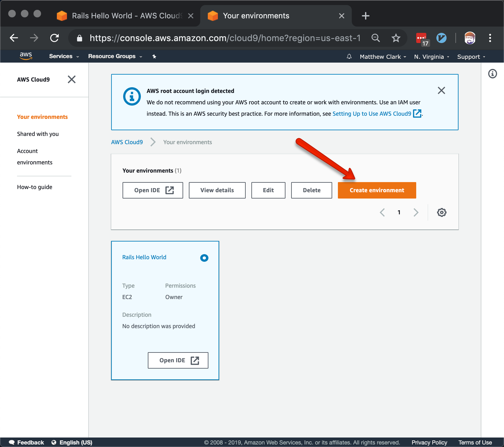Open Account environments in sidebar
504x447 pixels.
pyautogui.click(x=35, y=157)
